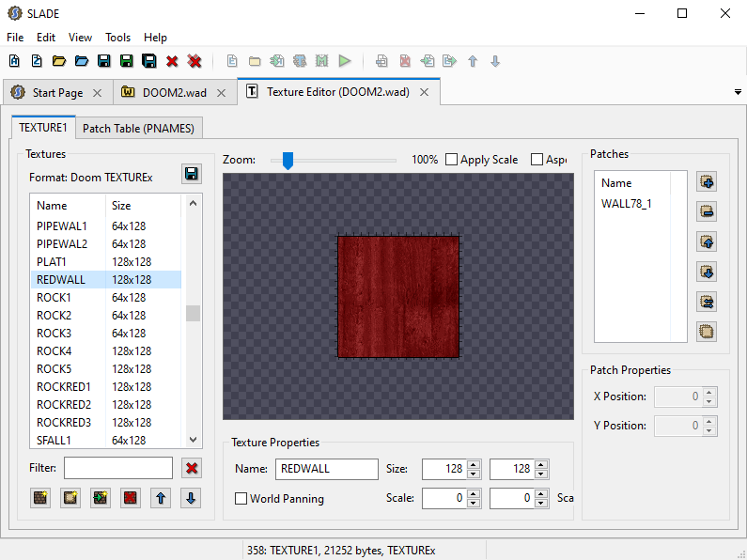Click the New Texture brick icon

(x=39, y=498)
